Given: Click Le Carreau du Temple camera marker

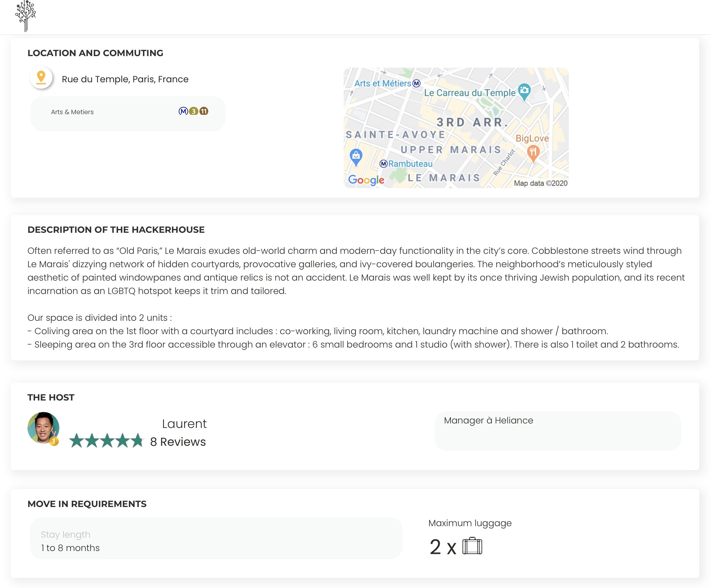Looking at the screenshot, I should 524,91.
